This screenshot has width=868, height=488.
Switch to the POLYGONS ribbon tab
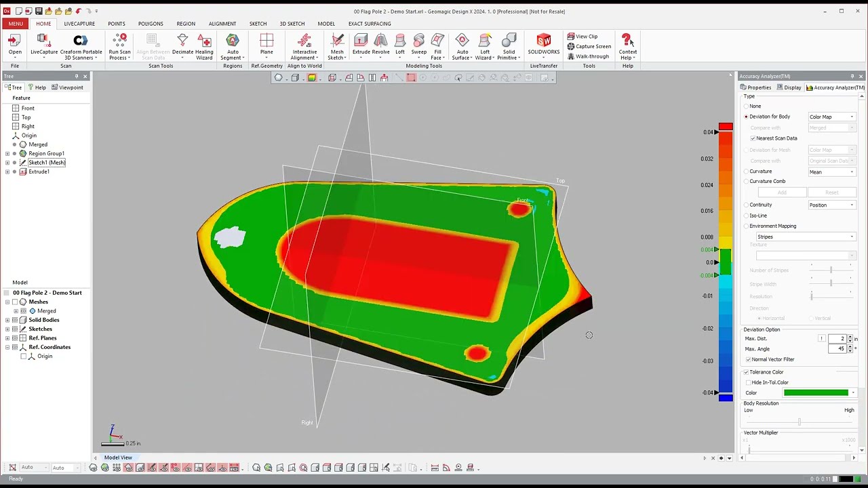[x=151, y=24]
